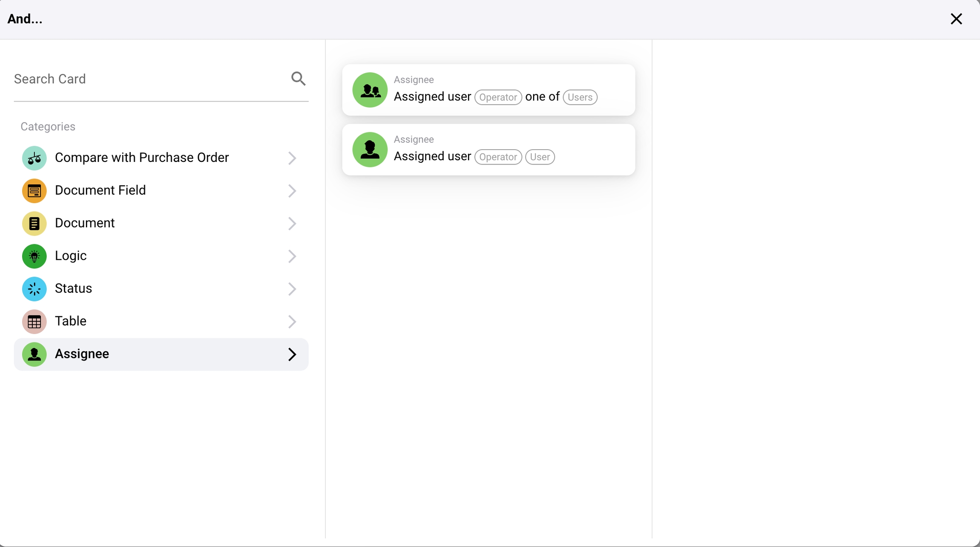Click the magnifier search icon
Screen dimensions: 980x547
[x=298, y=79]
